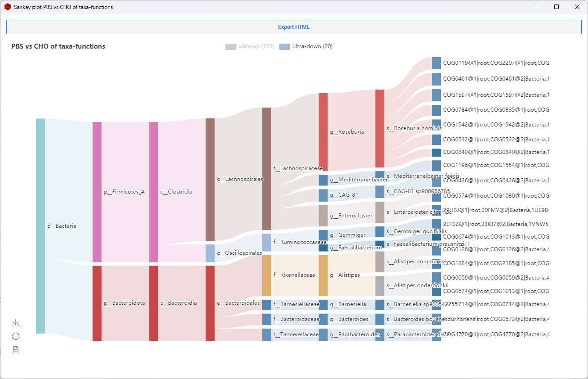Screen dimensions: 588x379
Task: Click the f__Tannerellaceae node
Action: (267, 334)
